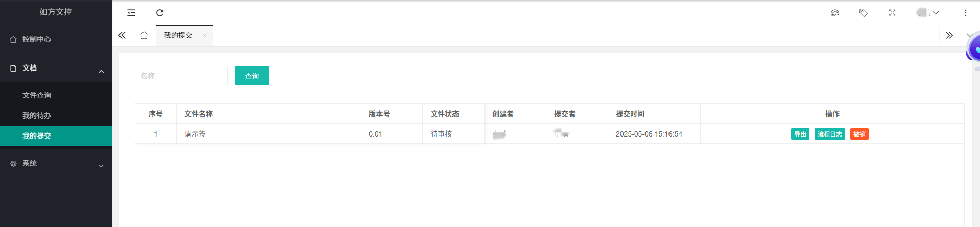Image resolution: width=980 pixels, height=227 pixels.
Task: Click the tag icon in header
Action: click(864, 13)
